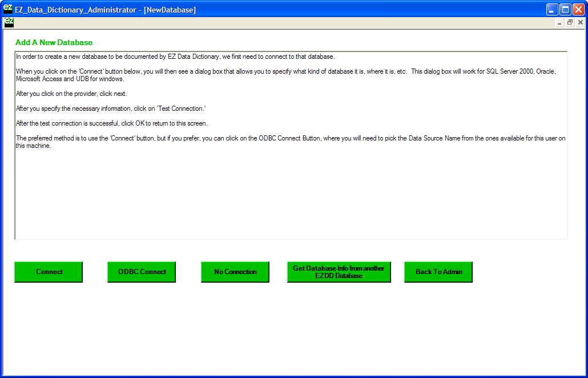Minimize the inner NewDatabase child window
The width and height of the screenshot is (588, 378).
pos(559,22)
